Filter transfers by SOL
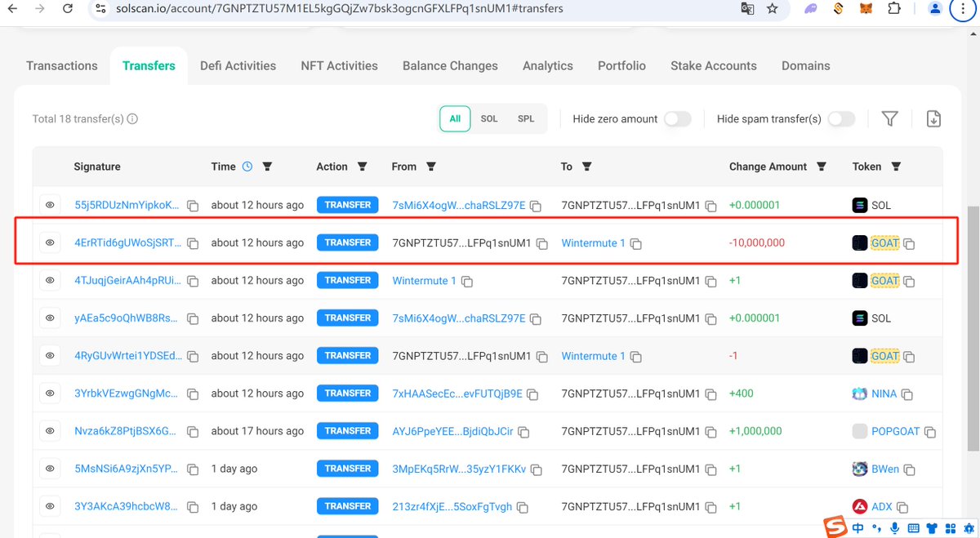980x538 pixels. coord(489,118)
